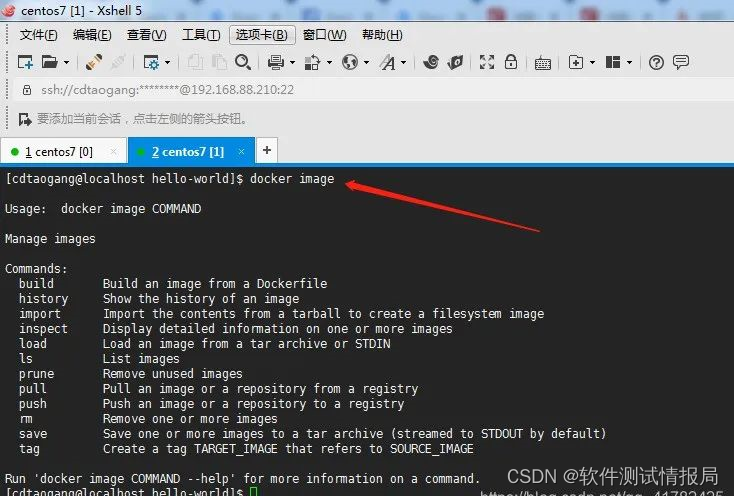
Task: Click the 'pull' command row
Action: click(x=219, y=389)
